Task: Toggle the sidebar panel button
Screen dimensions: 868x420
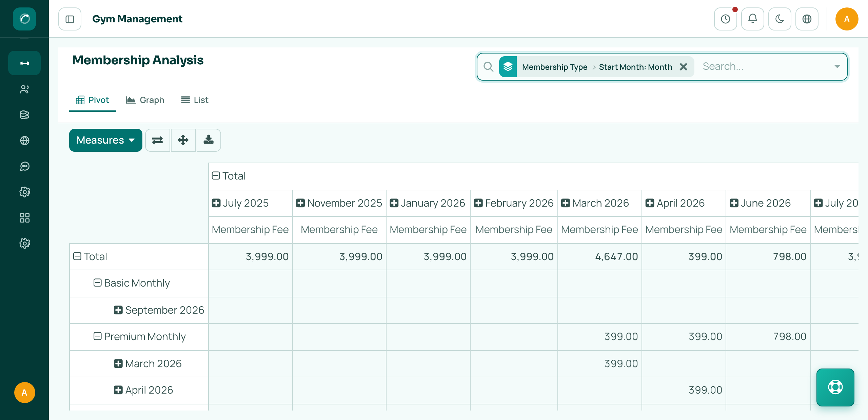Action: [x=70, y=19]
